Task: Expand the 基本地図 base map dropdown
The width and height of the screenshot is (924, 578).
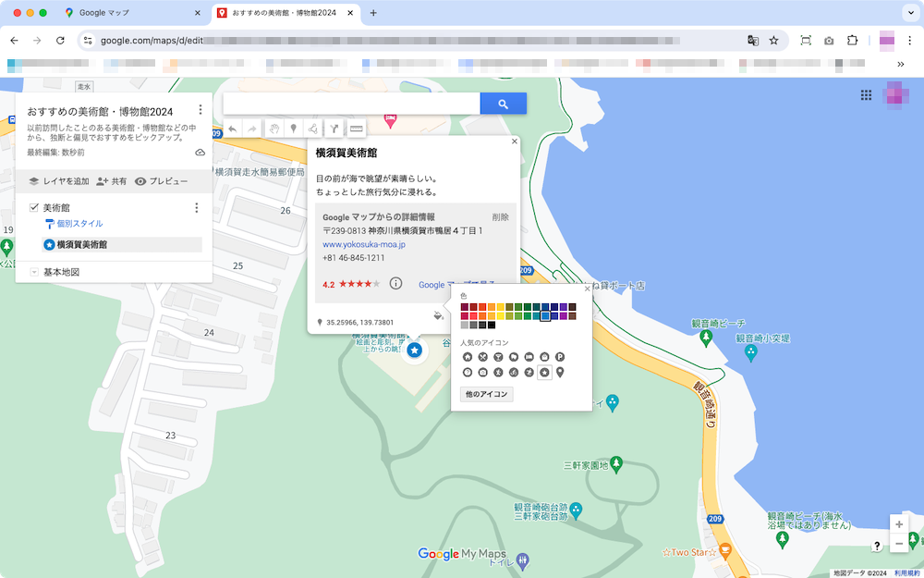Action: (x=34, y=272)
